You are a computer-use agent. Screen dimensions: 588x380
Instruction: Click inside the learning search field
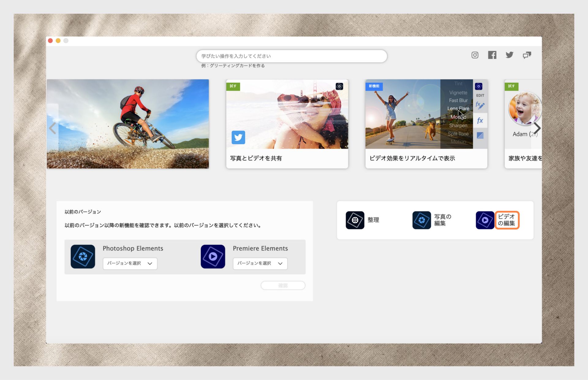(291, 56)
